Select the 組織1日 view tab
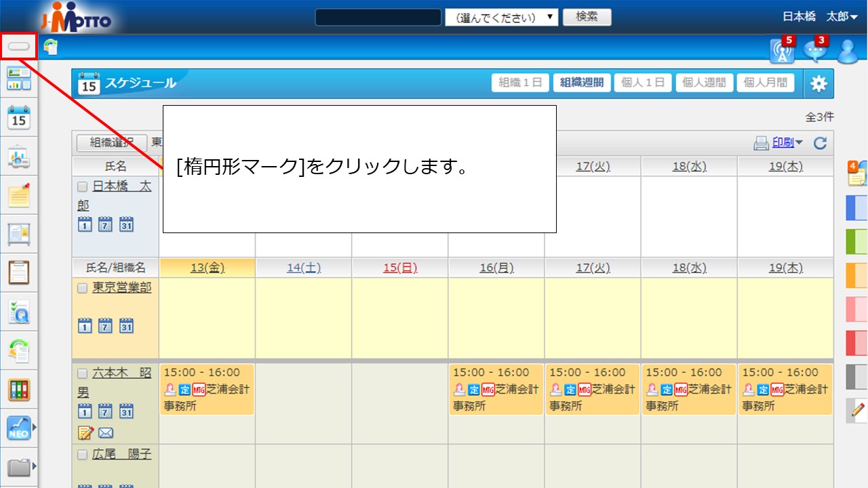868x488 pixels. pyautogui.click(x=519, y=82)
